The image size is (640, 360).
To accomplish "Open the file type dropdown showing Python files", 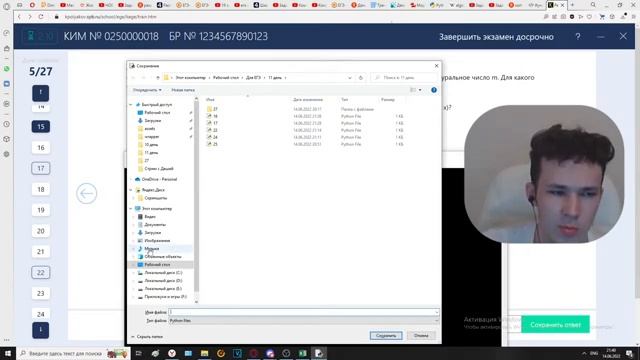I will coord(304,321).
